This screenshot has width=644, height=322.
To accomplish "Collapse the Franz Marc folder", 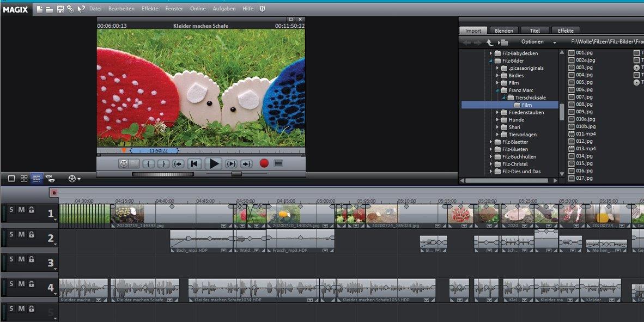I will (x=497, y=90).
